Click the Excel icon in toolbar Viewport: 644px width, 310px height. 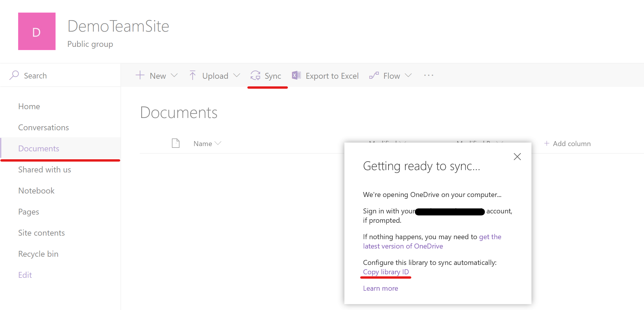(296, 76)
